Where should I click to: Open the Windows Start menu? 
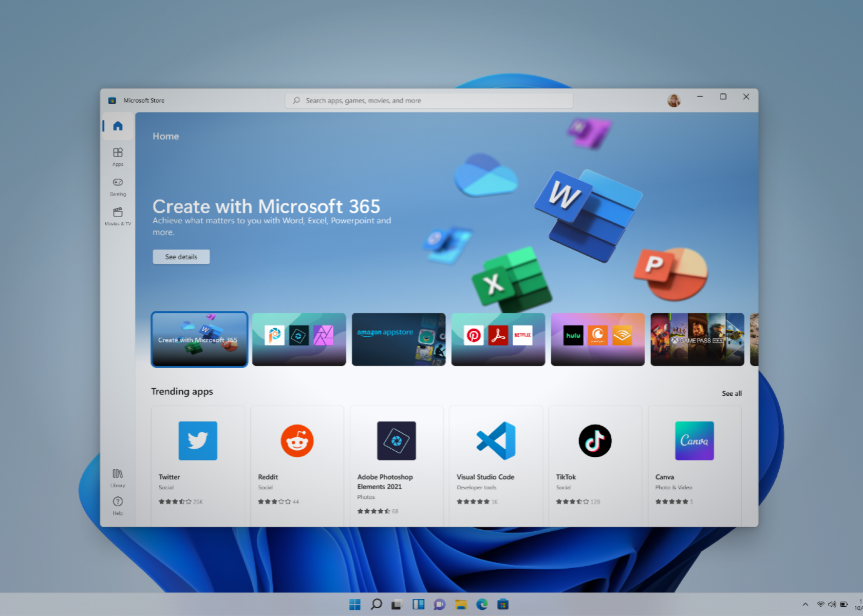tap(355, 604)
